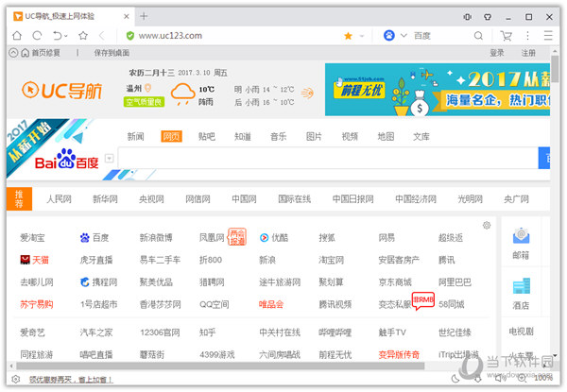
Task: Click the magnifier search icon
Action: 478,36
